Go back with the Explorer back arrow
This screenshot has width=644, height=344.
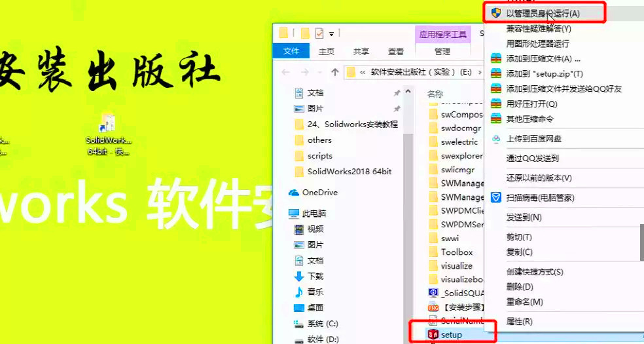tap(286, 72)
